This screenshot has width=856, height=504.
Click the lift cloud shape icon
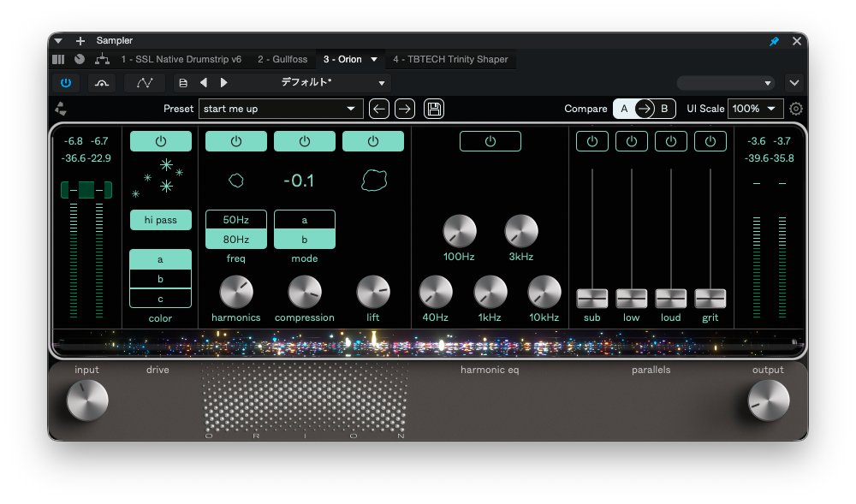point(374,180)
